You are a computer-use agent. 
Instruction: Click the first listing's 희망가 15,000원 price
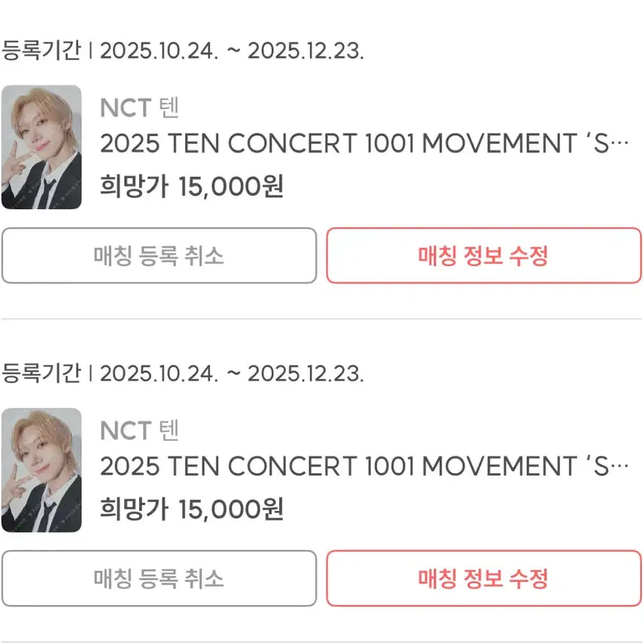click(x=192, y=186)
